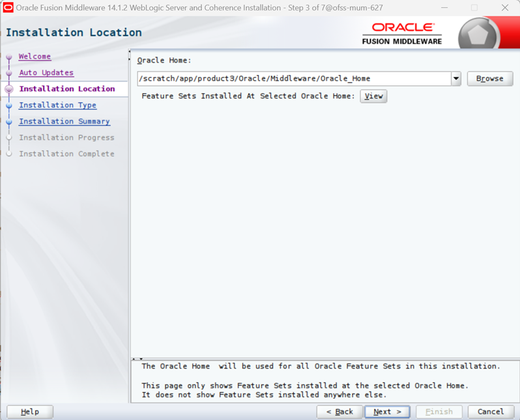Click the 'This page only shows Feature Sets' line
The image size is (520, 420).
point(305,386)
